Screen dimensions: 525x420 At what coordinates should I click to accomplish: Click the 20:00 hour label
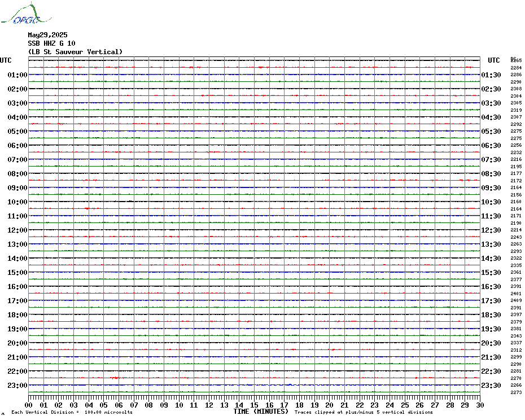(x=17, y=343)
